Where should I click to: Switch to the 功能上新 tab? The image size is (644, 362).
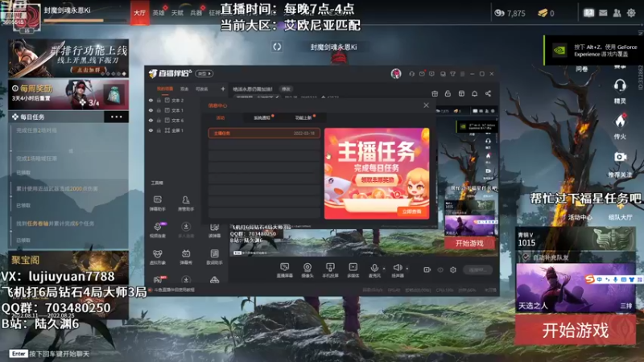pyautogui.click(x=304, y=117)
